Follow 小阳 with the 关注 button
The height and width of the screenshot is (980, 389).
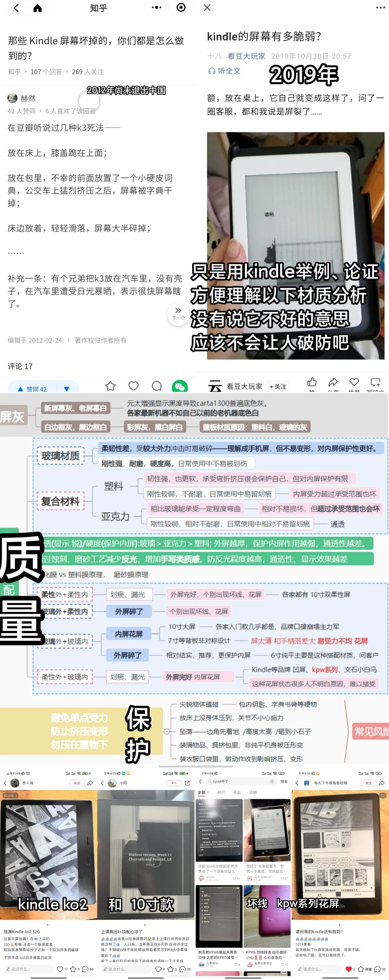pyautogui.click(x=174, y=783)
